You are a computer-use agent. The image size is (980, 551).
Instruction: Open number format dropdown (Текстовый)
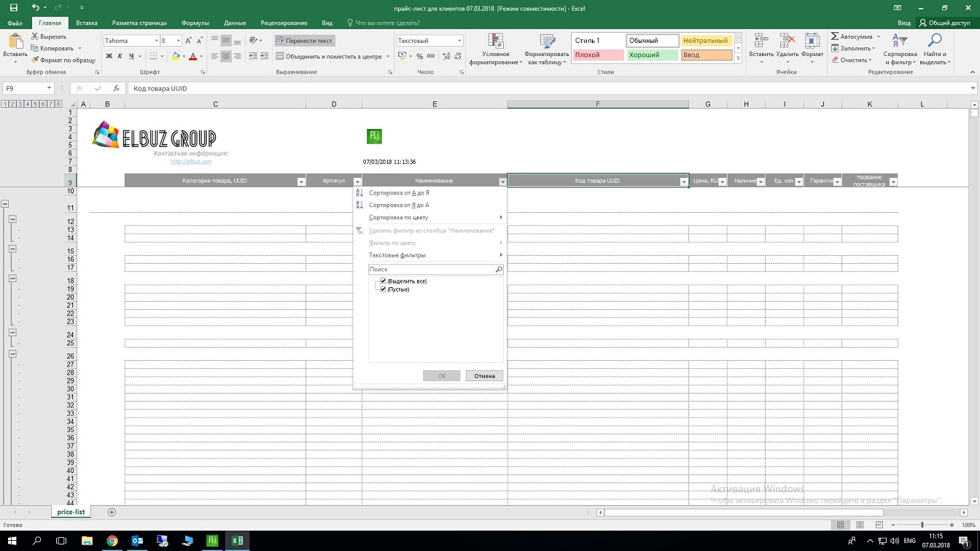click(x=459, y=41)
